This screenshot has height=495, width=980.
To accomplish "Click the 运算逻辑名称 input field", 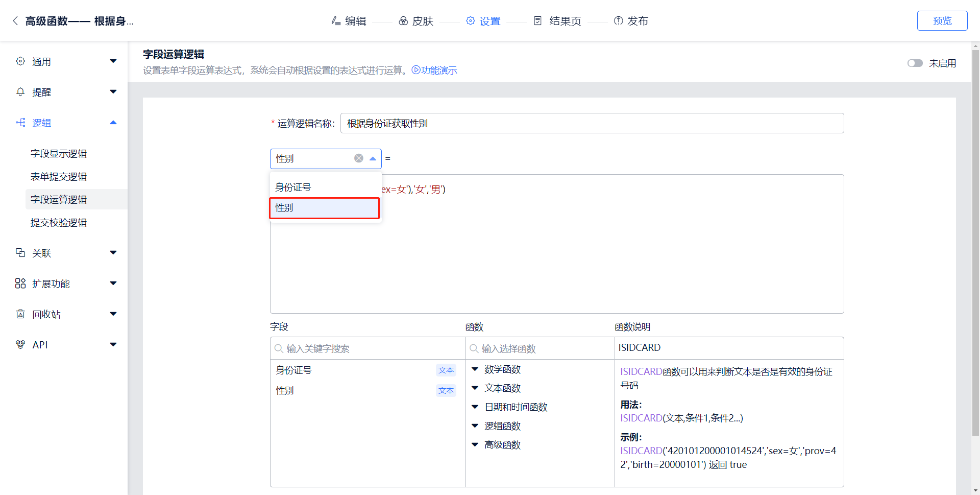I will coord(592,123).
